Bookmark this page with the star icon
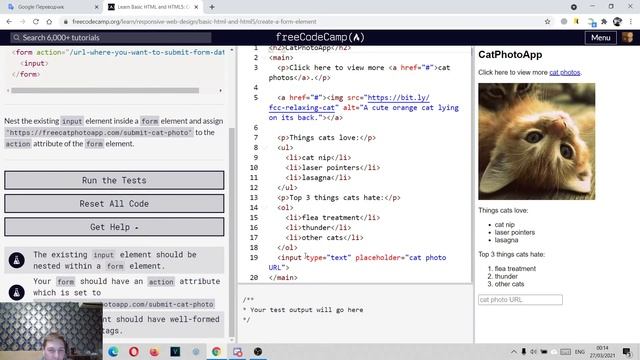Image resolution: width=640 pixels, height=360 pixels. (547, 22)
